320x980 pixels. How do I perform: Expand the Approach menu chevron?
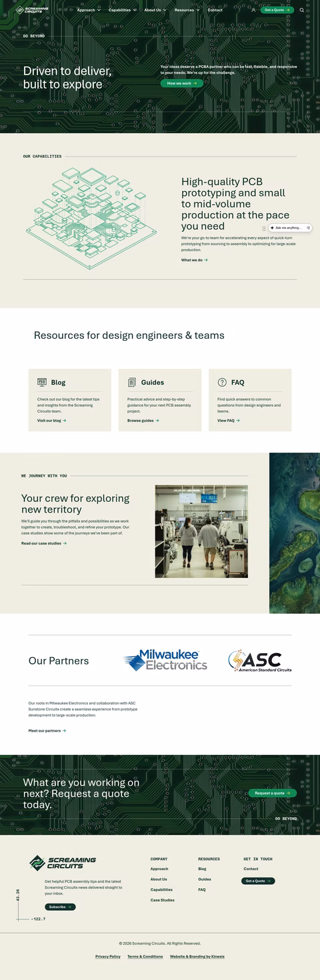click(x=99, y=10)
